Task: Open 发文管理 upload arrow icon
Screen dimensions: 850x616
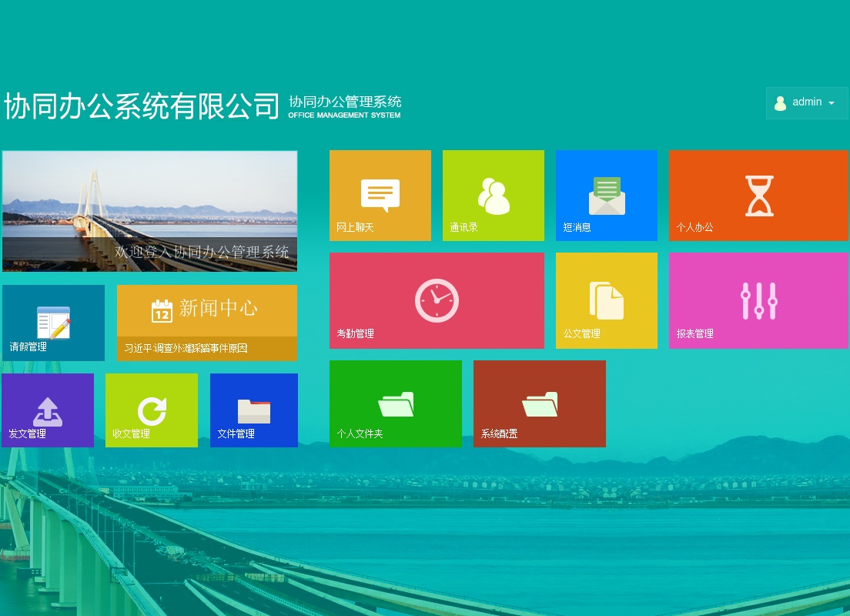Action: 48,411
